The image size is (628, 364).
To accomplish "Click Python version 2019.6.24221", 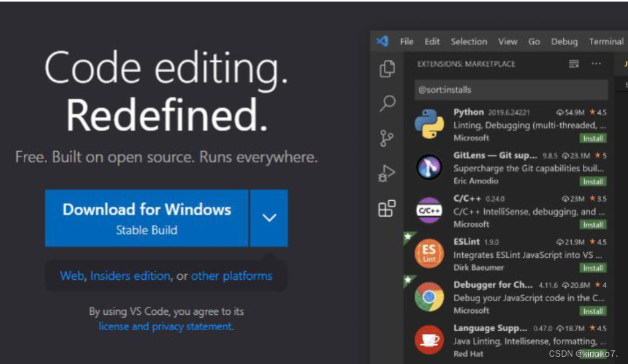I will (509, 113).
